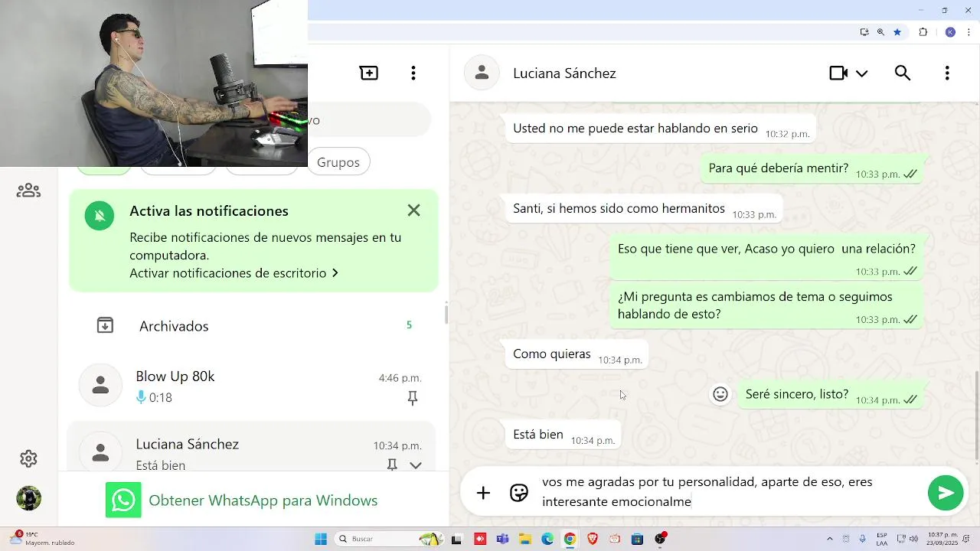The width and height of the screenshot is (980, 551).
Task: Open the Chrome three-dot menu
Action: click(969, 32)
